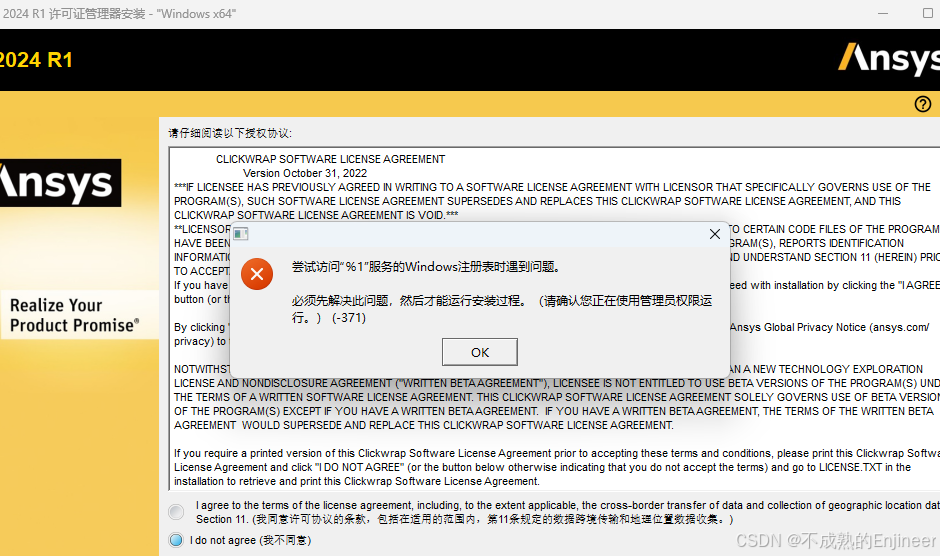Click the "2024 R1" header label
The image size is (940, 556).
(x=36, y=60)
